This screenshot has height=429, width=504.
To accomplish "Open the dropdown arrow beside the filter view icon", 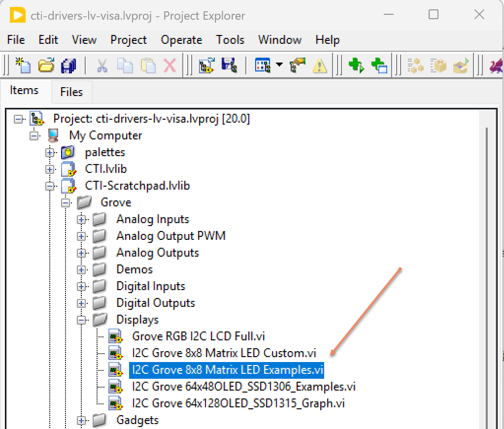I will [279, 65].
